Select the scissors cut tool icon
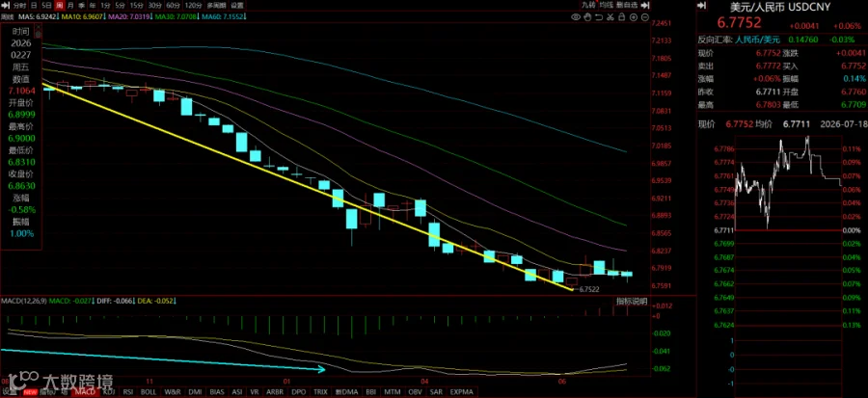 click(610, 17)
